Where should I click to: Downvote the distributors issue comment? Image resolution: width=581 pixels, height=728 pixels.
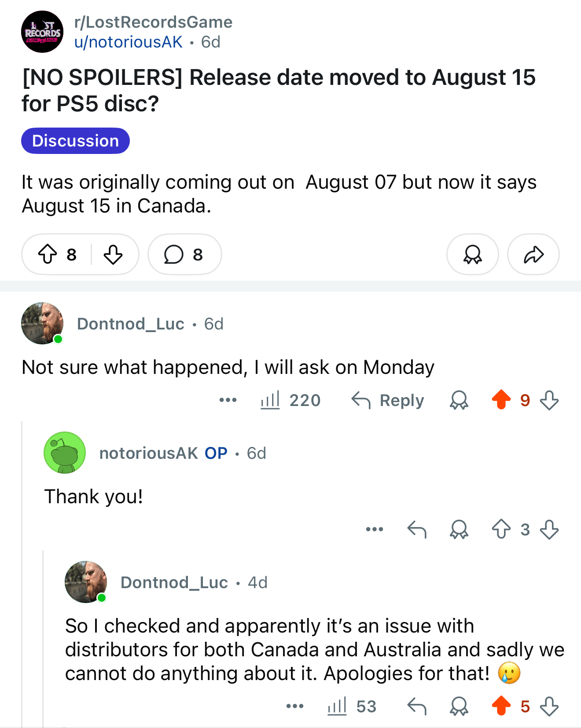pos(549,706)
